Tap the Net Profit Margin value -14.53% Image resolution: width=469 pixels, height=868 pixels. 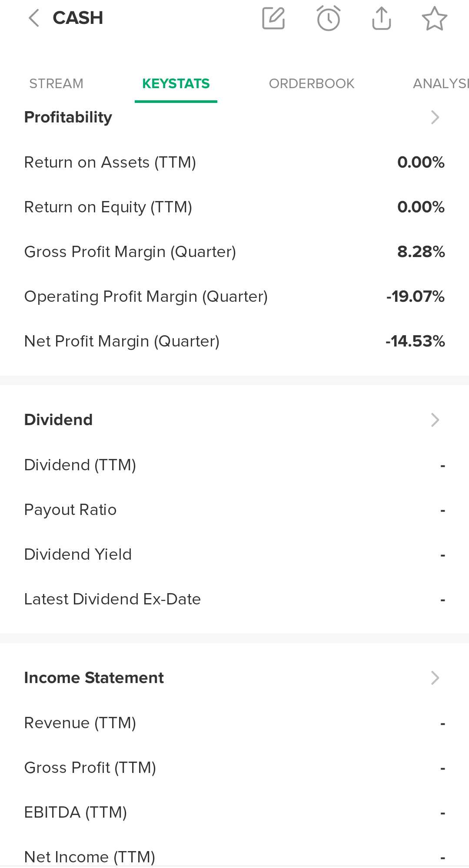(x=415, y=341)
